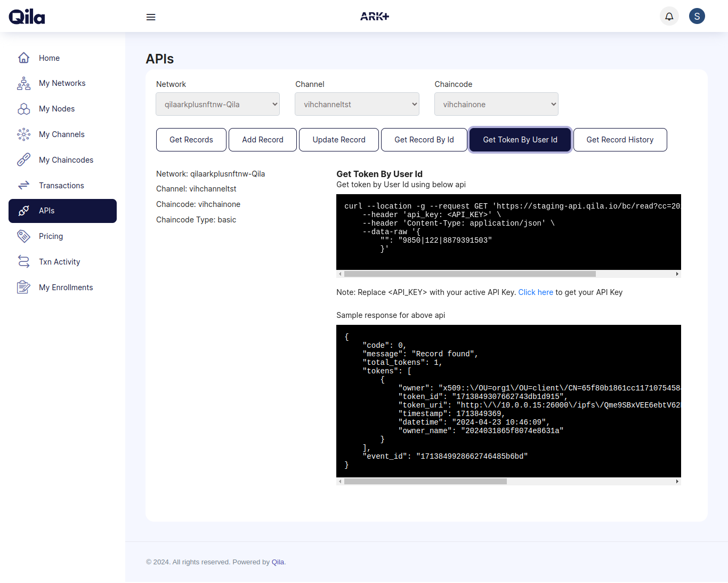728x583 pixels.
Task: Click the Add Record button
Action: coord(263,140)
